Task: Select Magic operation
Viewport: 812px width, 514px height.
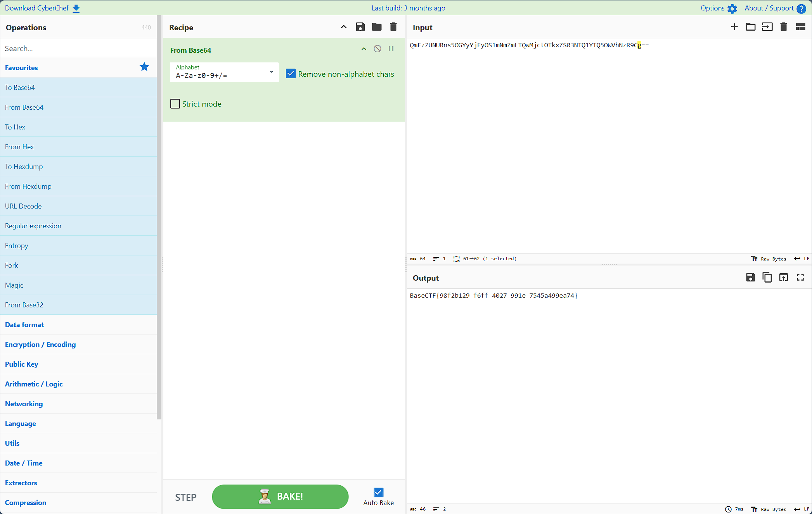Action: pos(78,285)
